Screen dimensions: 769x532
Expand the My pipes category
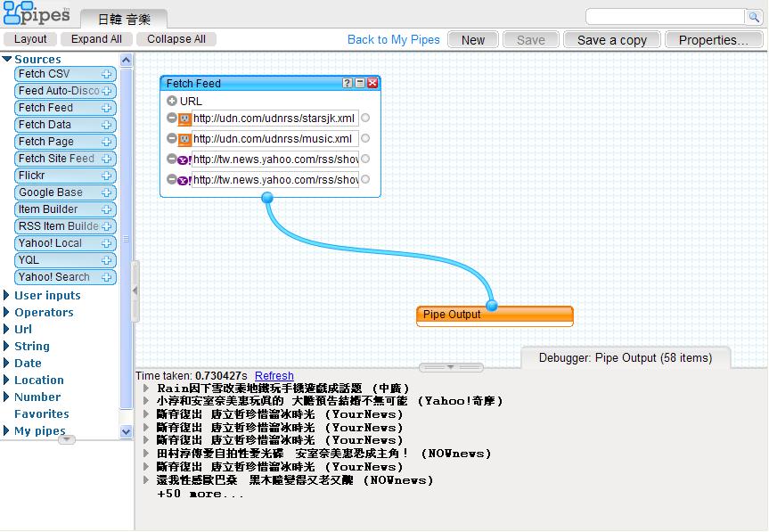[6, 430]
